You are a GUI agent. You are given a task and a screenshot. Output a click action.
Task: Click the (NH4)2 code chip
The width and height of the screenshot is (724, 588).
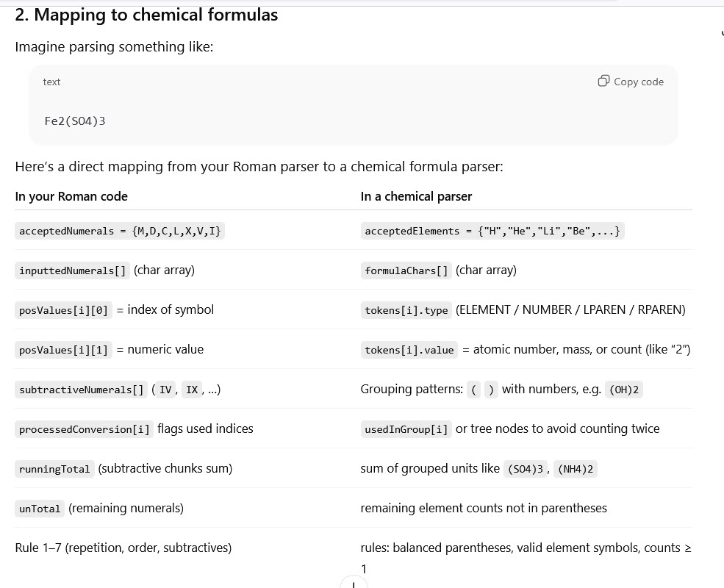coord(576,469)
